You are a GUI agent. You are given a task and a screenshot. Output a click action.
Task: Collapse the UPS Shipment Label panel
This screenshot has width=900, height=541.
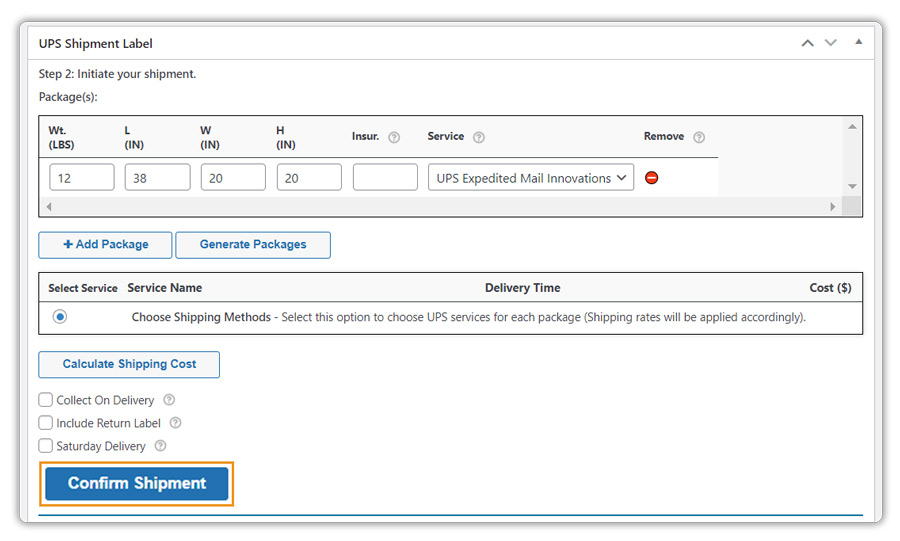(858, 42)
